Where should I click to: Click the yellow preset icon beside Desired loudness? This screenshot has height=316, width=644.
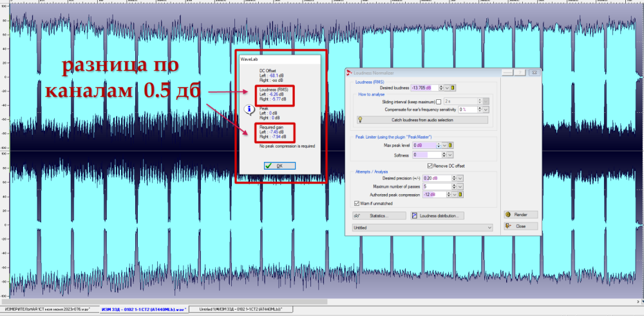453,88
